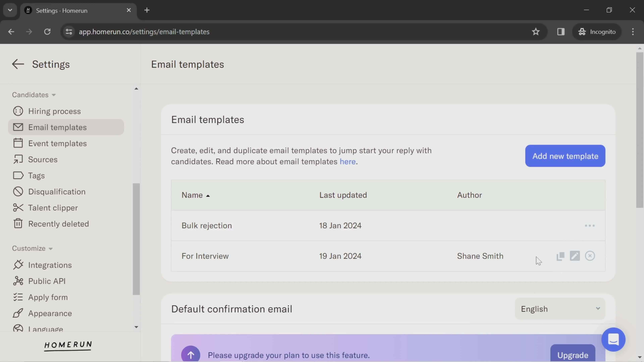Image resolution: width=644 pixels, height=362 pixels.
Task: Open the tab search dropdown
Action: click(10, 10)
